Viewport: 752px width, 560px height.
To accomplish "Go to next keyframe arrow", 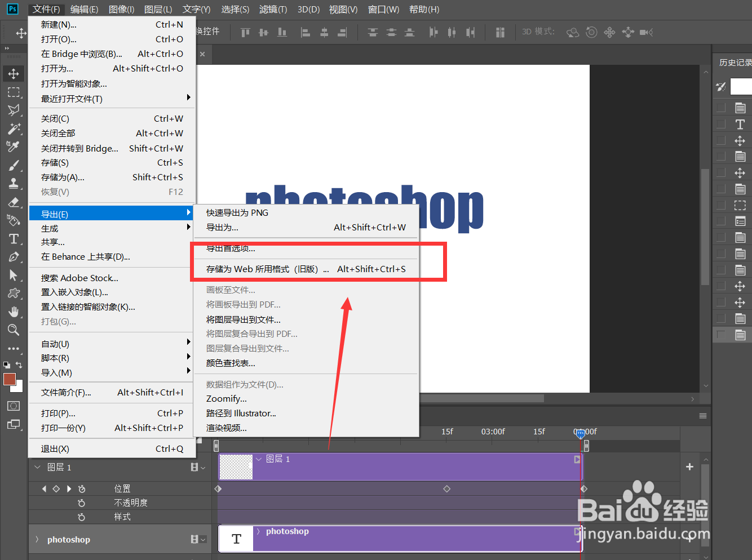I will 69,489.
